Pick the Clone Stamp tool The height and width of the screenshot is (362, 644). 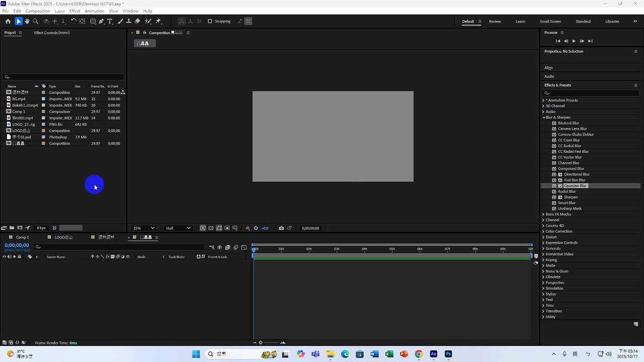129,21
